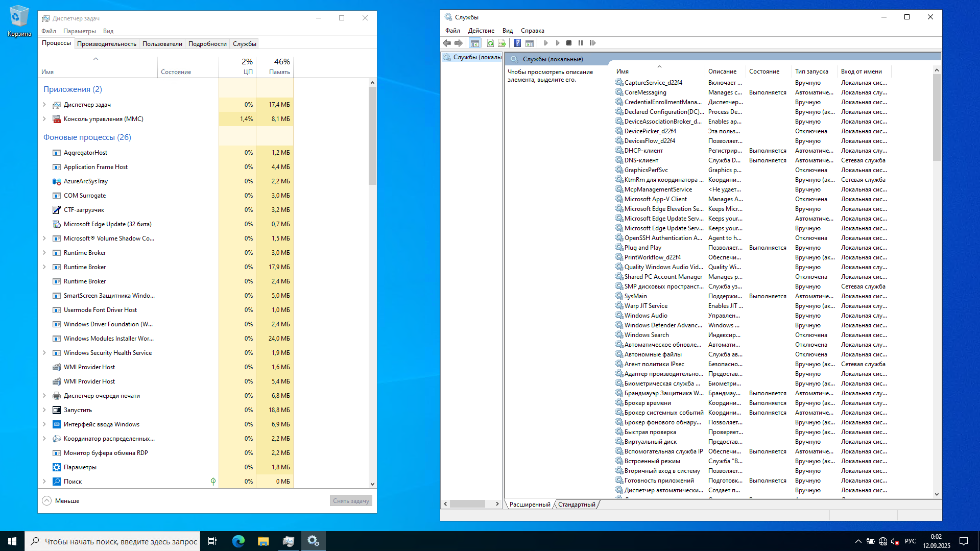Click the square Stop Service toolbar icon
The height and width of the screenshot is (551, 980).
(569, 43)
